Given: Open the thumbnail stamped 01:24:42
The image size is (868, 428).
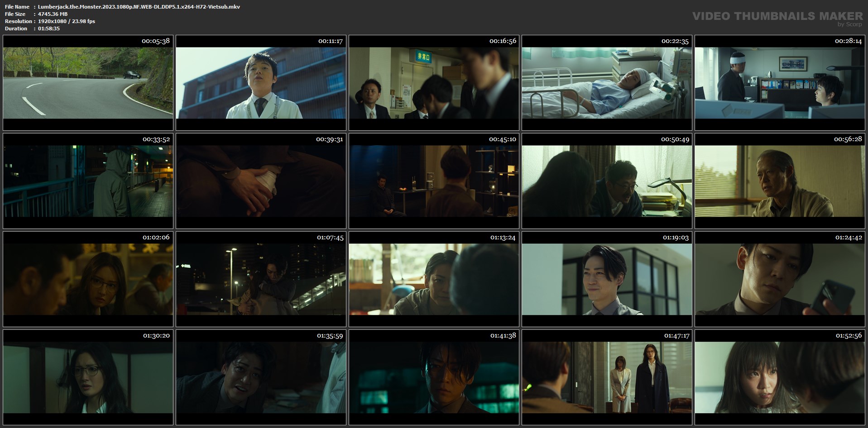Looking at the screenshot, I should click(x=780, y=279).
